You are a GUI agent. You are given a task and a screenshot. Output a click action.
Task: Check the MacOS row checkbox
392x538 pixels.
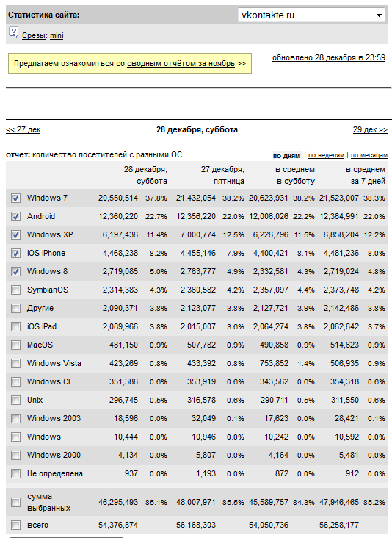point(15,345)
